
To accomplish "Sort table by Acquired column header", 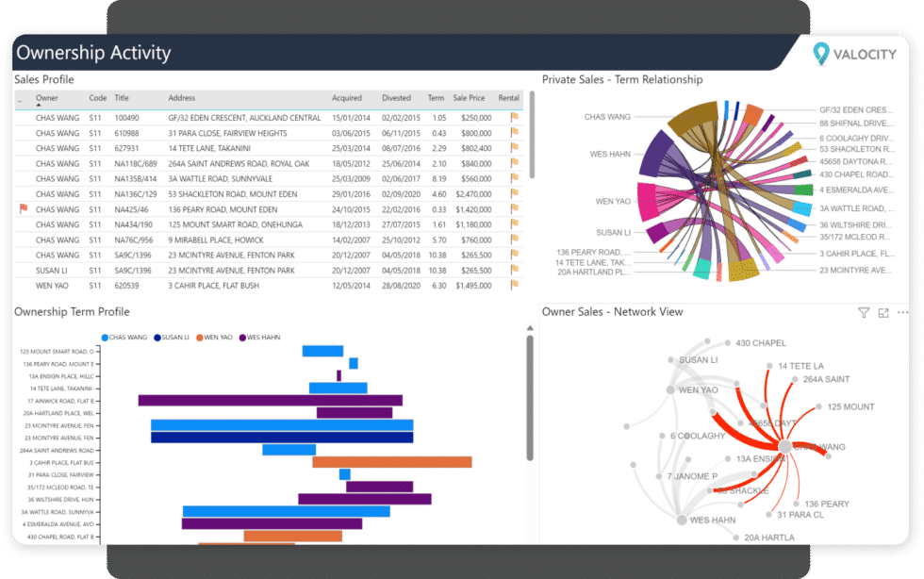I will (346, 98).
